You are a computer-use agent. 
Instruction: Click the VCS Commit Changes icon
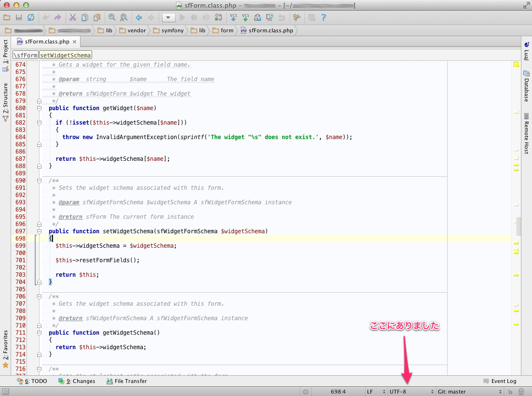(246, 18)
